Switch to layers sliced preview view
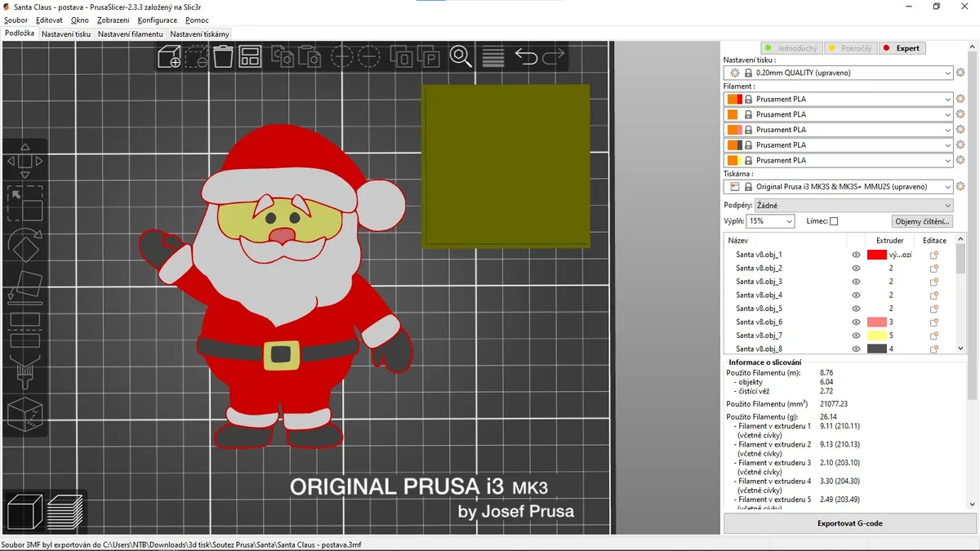980x551 pixels. (x=65, y=513)
